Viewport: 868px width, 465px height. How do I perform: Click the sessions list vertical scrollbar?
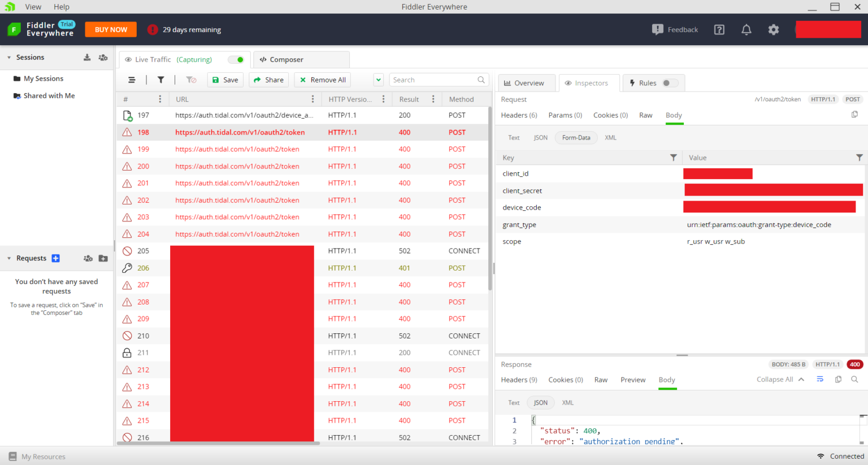490,198
